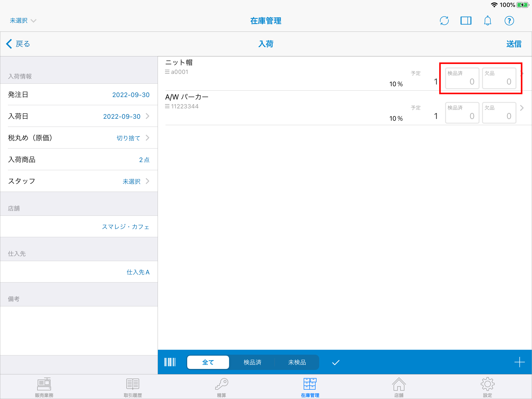This screenshot has width=532, height=399.
Task: Open 販売業務 register icon in tab bar
Action: pyautogui.click(x=44, y=387)
